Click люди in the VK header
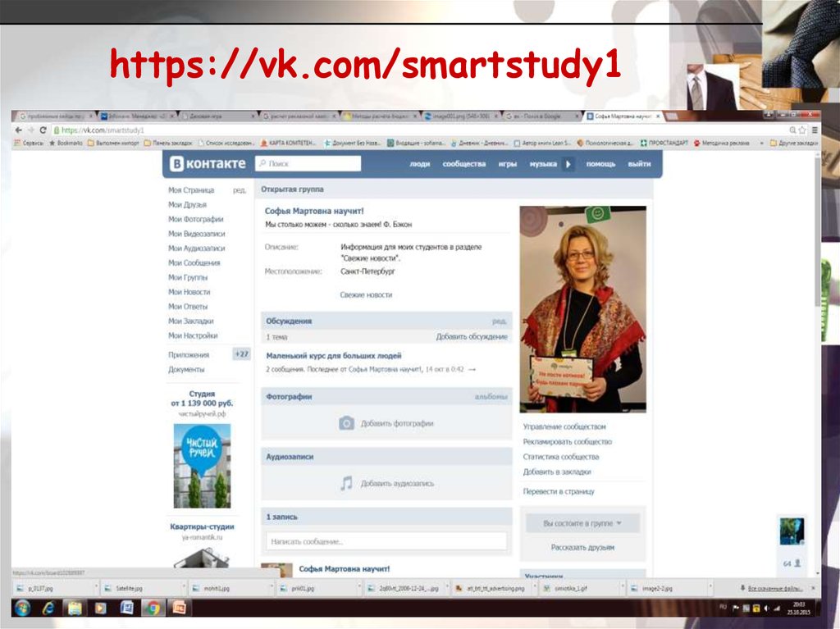840x629 pixels. tap(419, 164)
